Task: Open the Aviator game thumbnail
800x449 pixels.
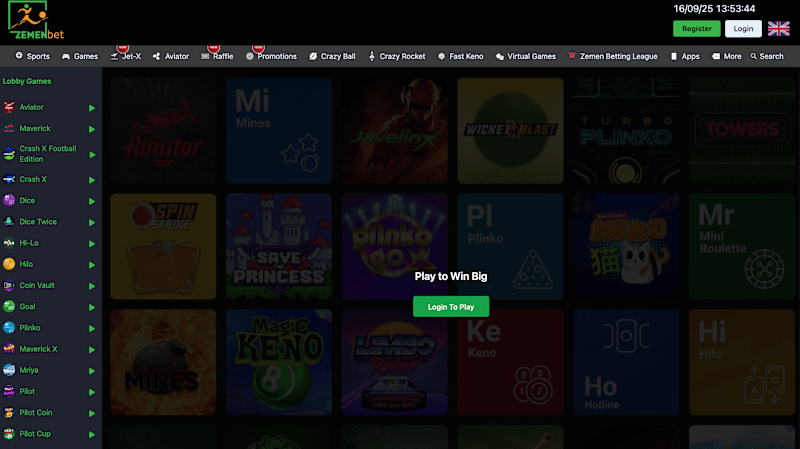Action: click(x=163, y=131)
